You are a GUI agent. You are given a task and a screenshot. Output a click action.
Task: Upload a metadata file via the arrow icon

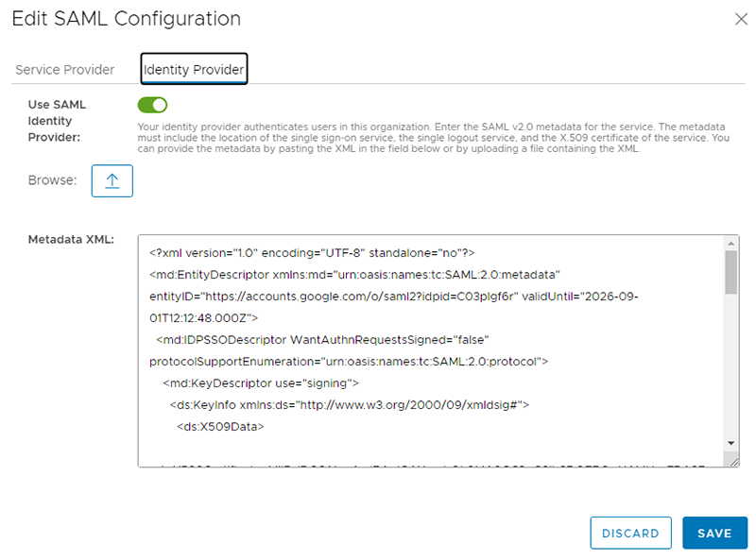coord(112,180)
